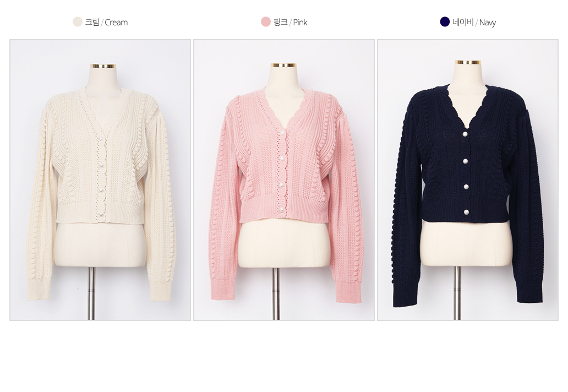
Task: Click the navy color swatch circle
Action: coord(445,21)
